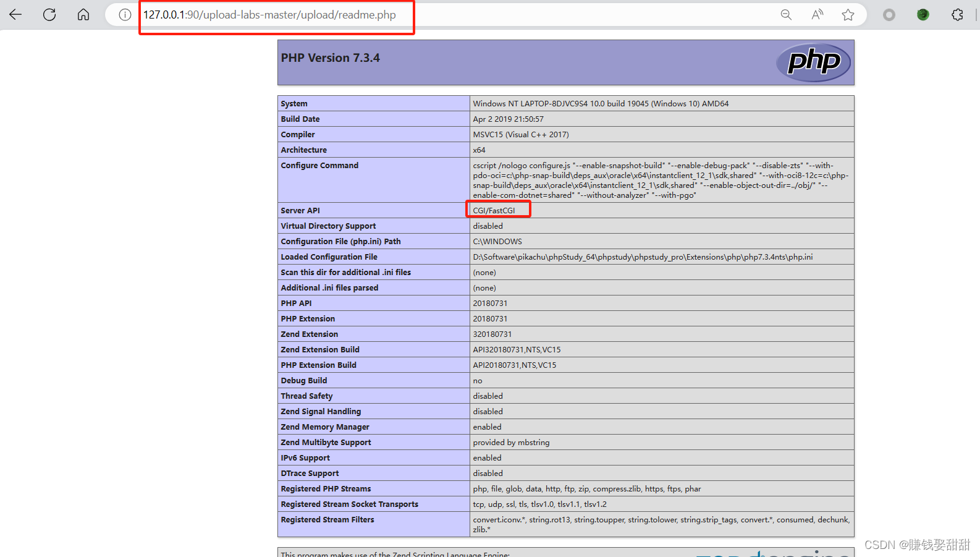The width and height of the screenshot is (980, 557).
Task: Select the php7.3.4nts php.ini path value
Action: point(643,257)
